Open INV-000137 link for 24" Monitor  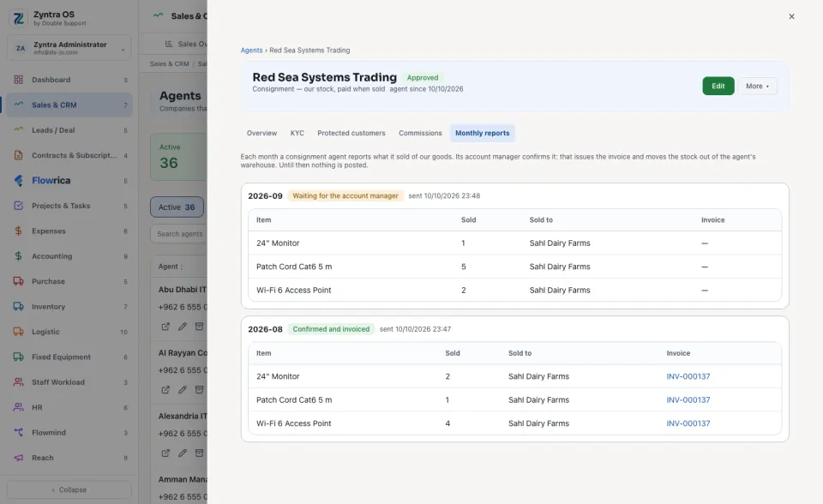pos(688,376)
